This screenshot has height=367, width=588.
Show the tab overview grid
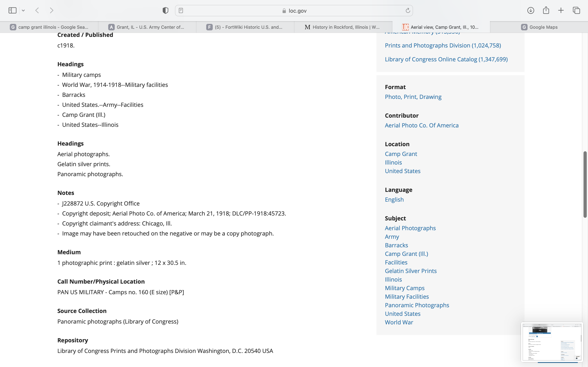(x=576, y=10)
